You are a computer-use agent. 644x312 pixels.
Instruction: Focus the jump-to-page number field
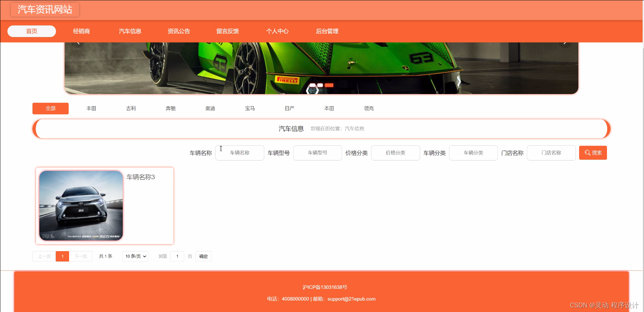coord(177,256)
